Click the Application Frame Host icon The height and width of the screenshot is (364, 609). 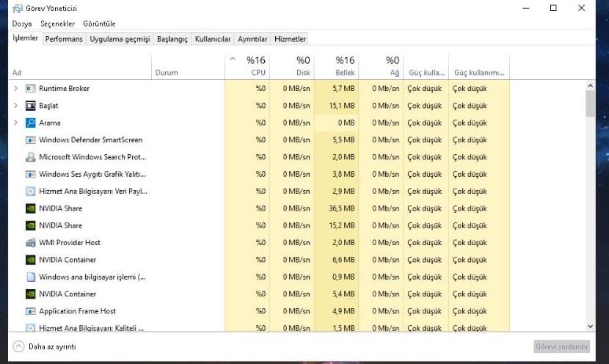coord(30,310)
